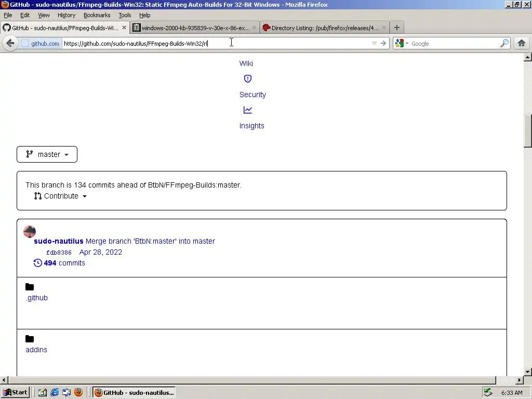The width and height of the screenshot is (532, 399).
Task: Click the commit history clock icon
Action: [37, 263]
